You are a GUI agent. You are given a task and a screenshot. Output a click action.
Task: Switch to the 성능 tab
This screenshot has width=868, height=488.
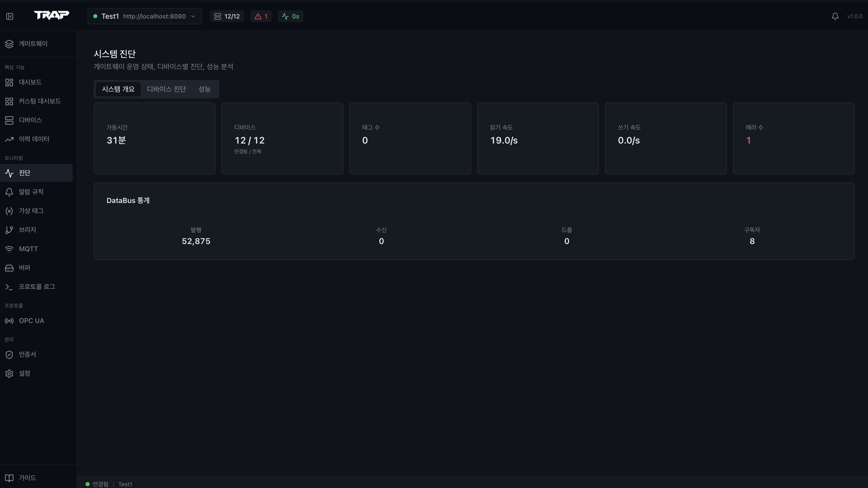pos(204,89)
